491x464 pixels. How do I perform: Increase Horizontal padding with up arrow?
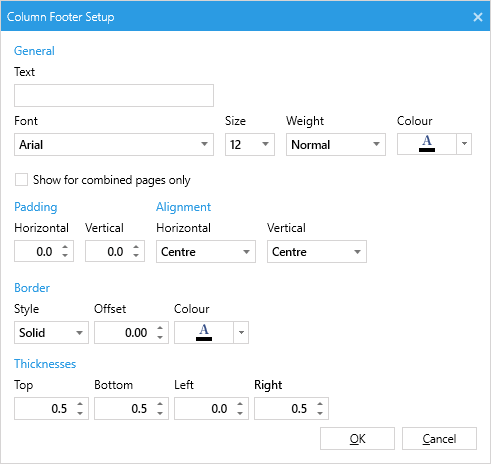coord(65,247)
